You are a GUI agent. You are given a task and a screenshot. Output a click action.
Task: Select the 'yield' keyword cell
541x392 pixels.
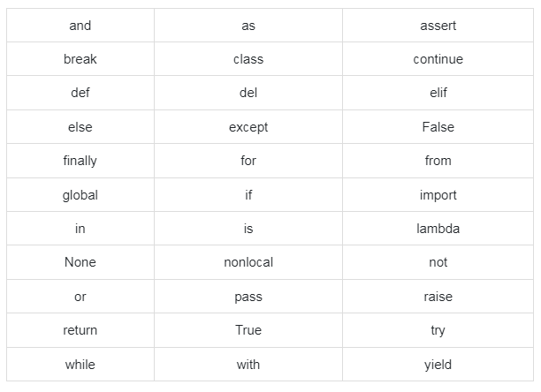(438, 364)
